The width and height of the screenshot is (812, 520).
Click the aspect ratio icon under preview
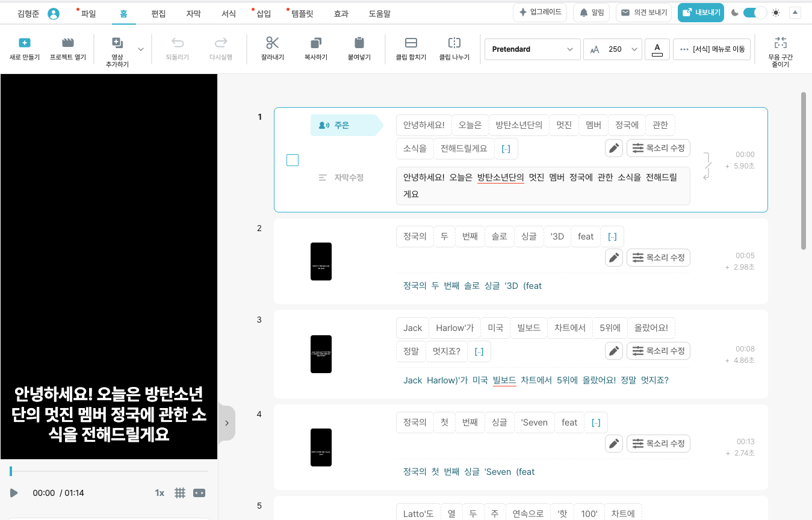199,493
